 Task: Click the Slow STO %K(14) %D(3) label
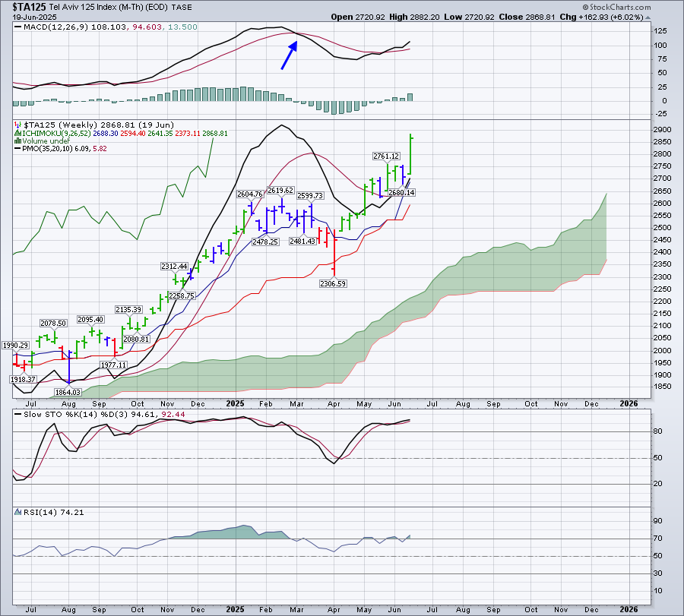[76, 414]
